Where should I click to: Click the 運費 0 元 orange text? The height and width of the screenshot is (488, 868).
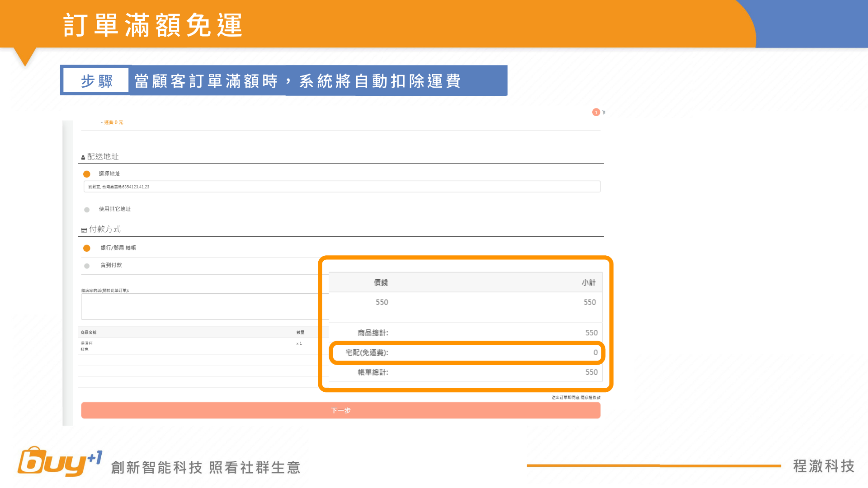pos(113,122)
